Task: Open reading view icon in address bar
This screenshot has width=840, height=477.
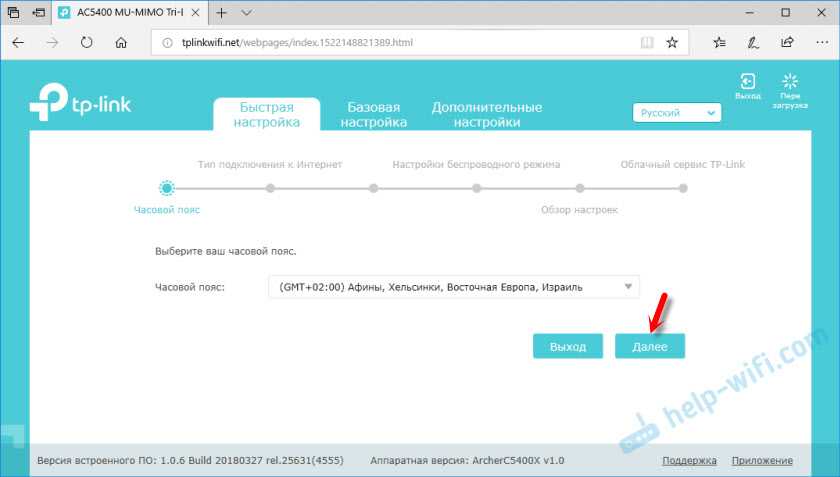Action: 646,43
